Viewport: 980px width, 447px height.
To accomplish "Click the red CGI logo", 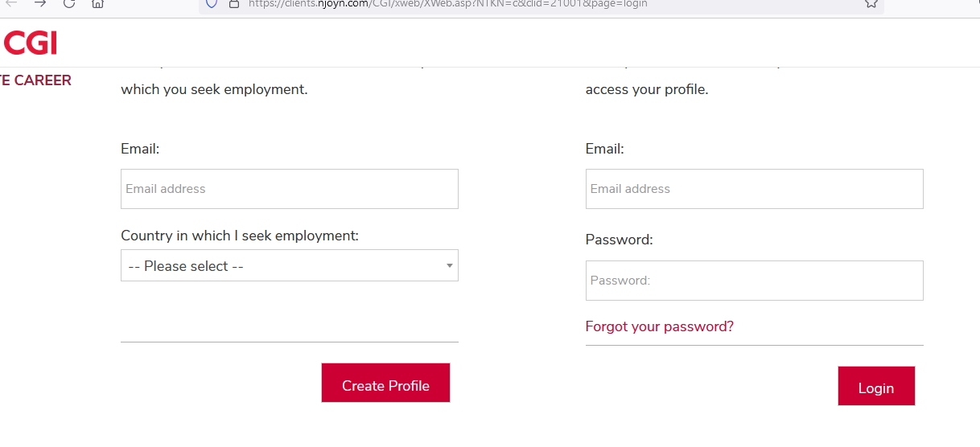I will coord(30,43).
